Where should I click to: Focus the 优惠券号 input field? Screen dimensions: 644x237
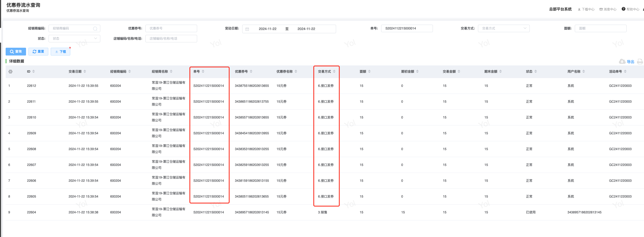171,28
